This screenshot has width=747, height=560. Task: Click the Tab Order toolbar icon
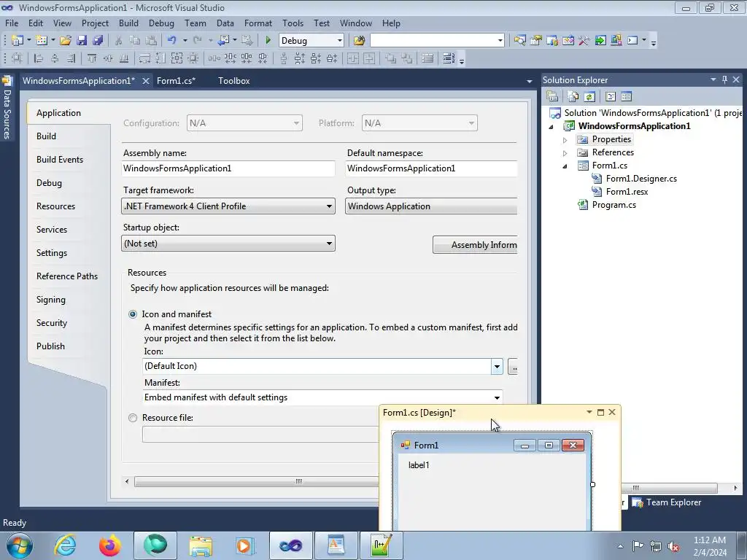(449, 58)
